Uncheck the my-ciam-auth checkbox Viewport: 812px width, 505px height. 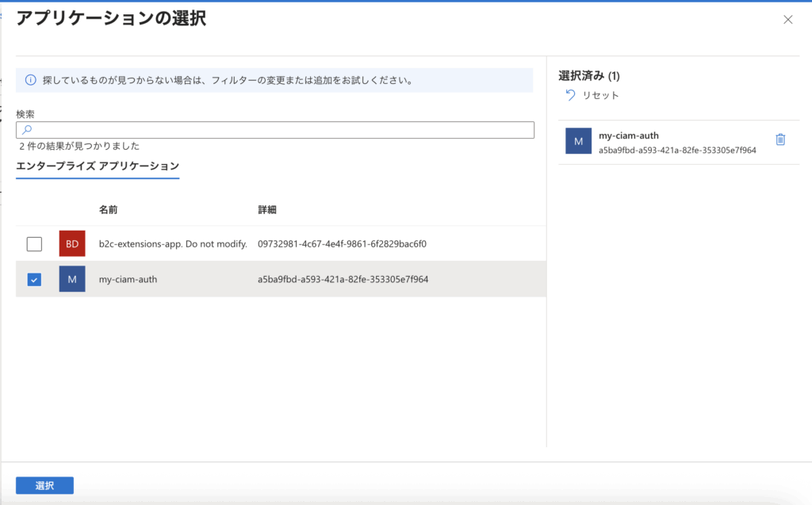point(34,279)
